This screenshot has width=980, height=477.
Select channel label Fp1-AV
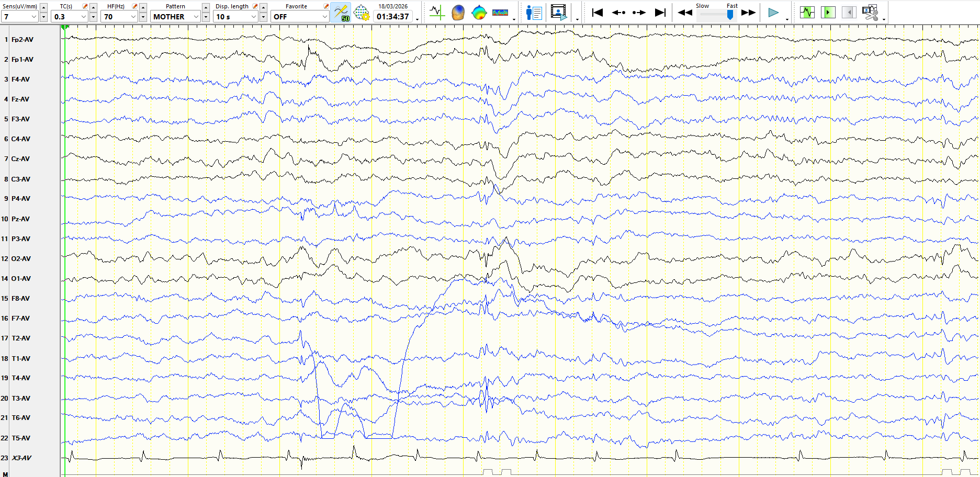pyautogui.click(x=22, y=59)
